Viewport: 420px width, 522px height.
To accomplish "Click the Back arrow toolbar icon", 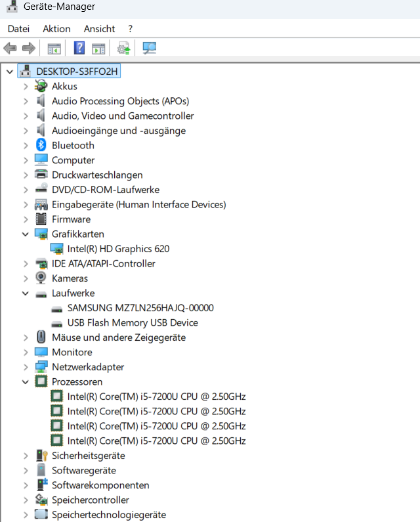I will [x=10, y=49].
